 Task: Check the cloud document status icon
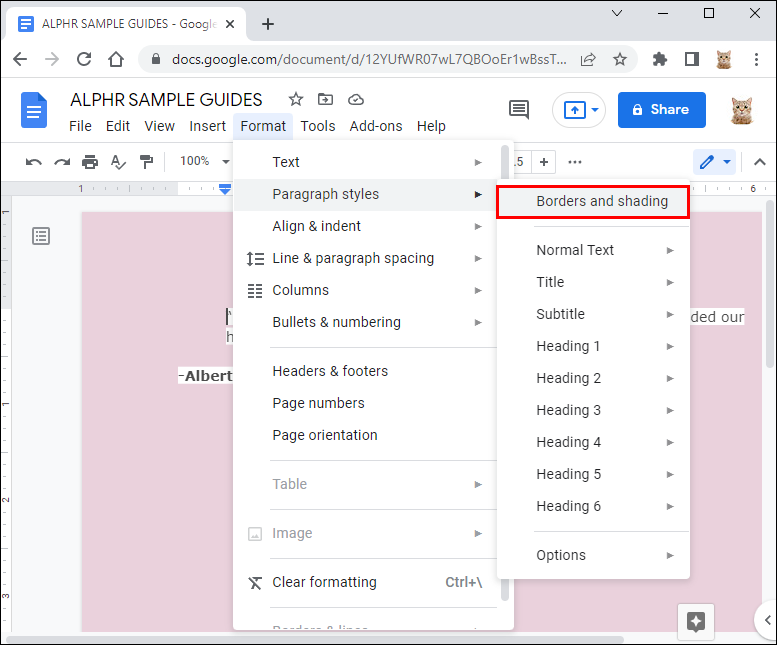(x=356, y=100)
